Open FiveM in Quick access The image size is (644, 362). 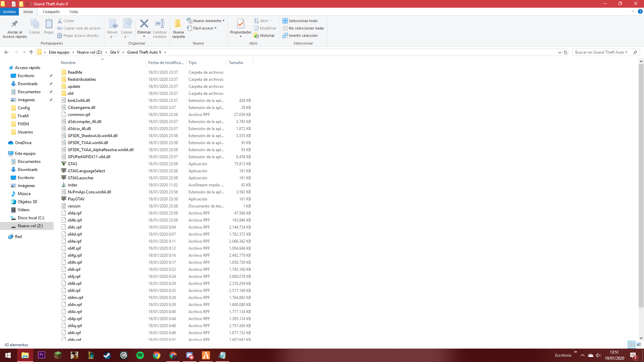click(x=23, y=116)
